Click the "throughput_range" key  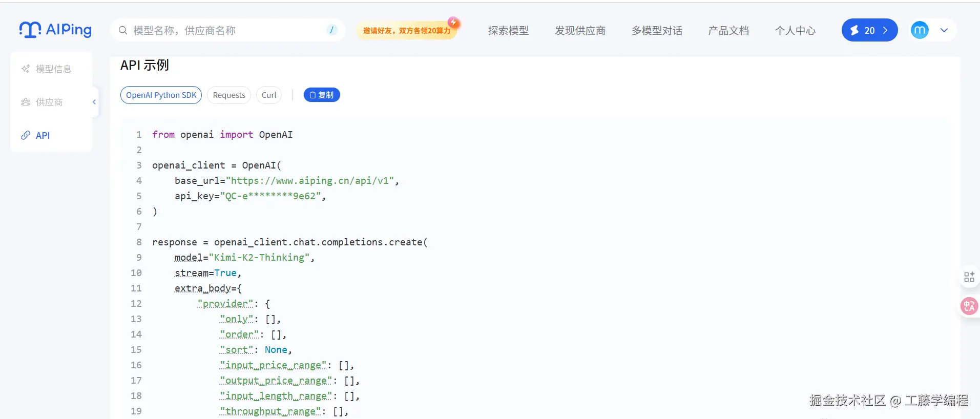pos(270,411)
